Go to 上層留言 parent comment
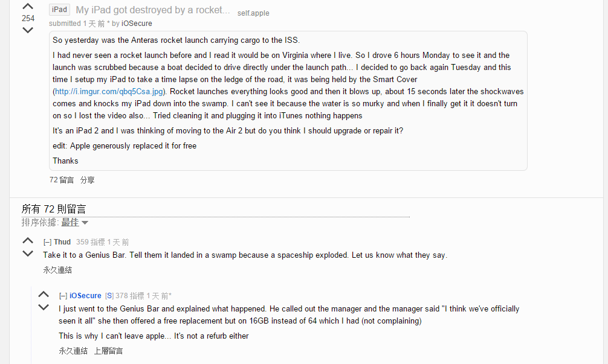608x364 pixels. (108, 350)
